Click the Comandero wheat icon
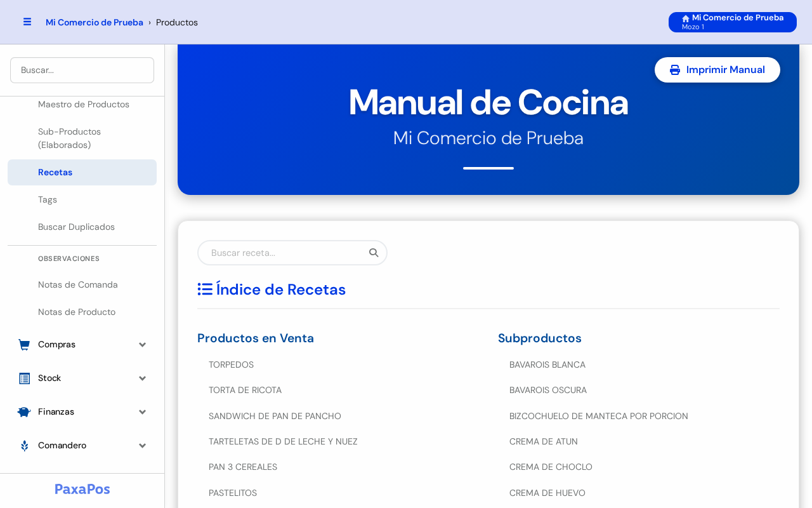The image size is (812, 508). (24, 446)
